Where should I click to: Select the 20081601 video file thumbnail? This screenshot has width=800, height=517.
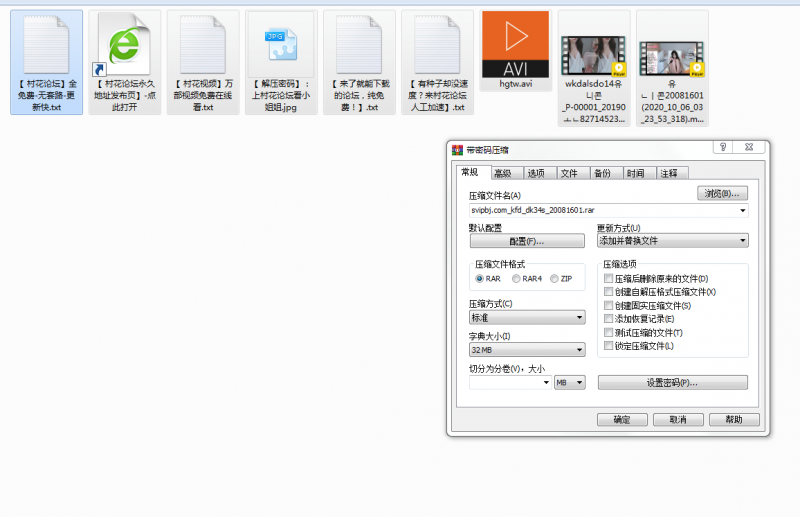tap(672, 59)
